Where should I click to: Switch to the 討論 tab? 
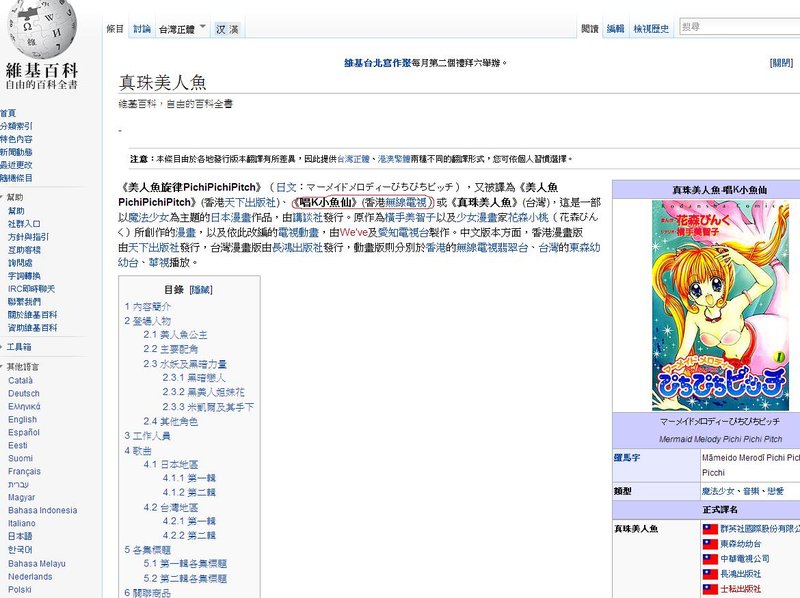(142, 29)
